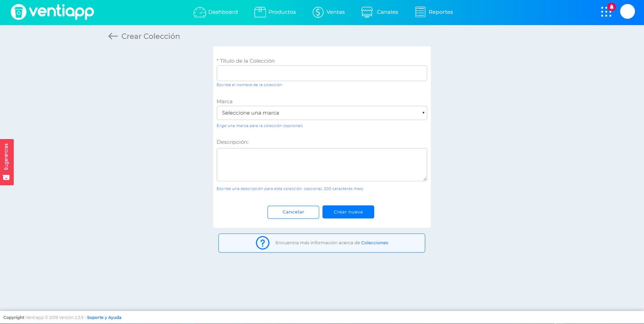
Task: Expand the Seleccione una marca dropdown
Action: point(322,113)
